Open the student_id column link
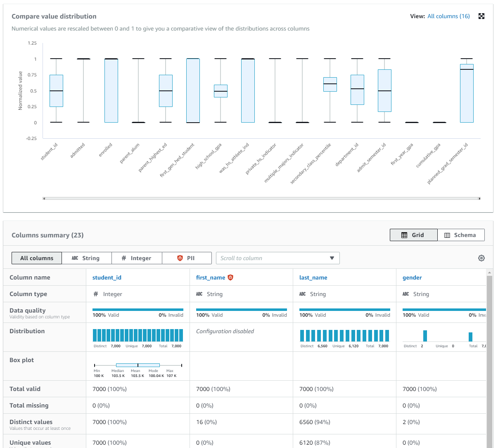This screenshot has height=448, width=498. tap(107, 277)
